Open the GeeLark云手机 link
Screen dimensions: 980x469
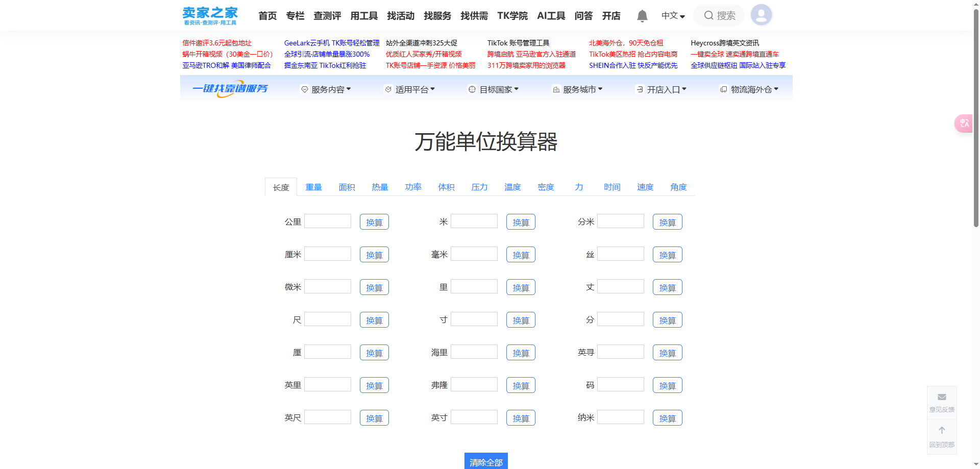click(307, 43)
